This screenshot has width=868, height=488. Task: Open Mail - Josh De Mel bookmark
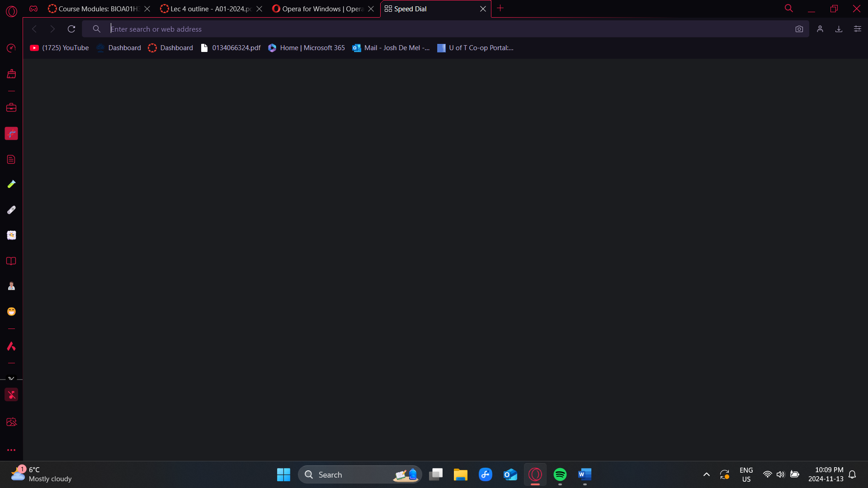(391, 48)
